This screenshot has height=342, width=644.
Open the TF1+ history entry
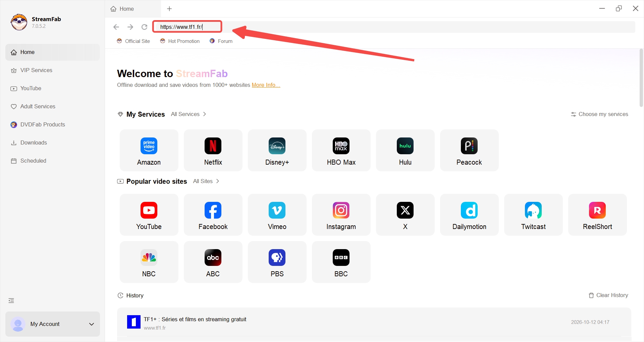click(x=374, y=322)
